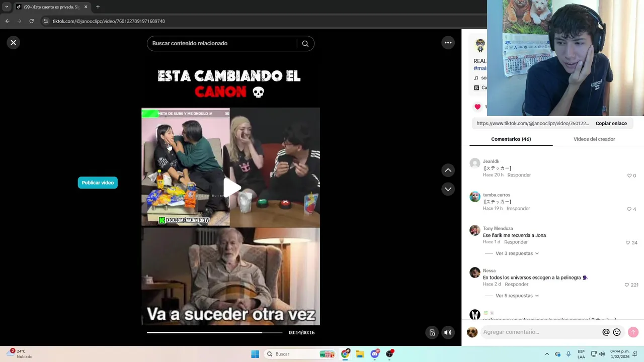
Task: Click the creator avatar in the info panel
Action: point(480,45)
